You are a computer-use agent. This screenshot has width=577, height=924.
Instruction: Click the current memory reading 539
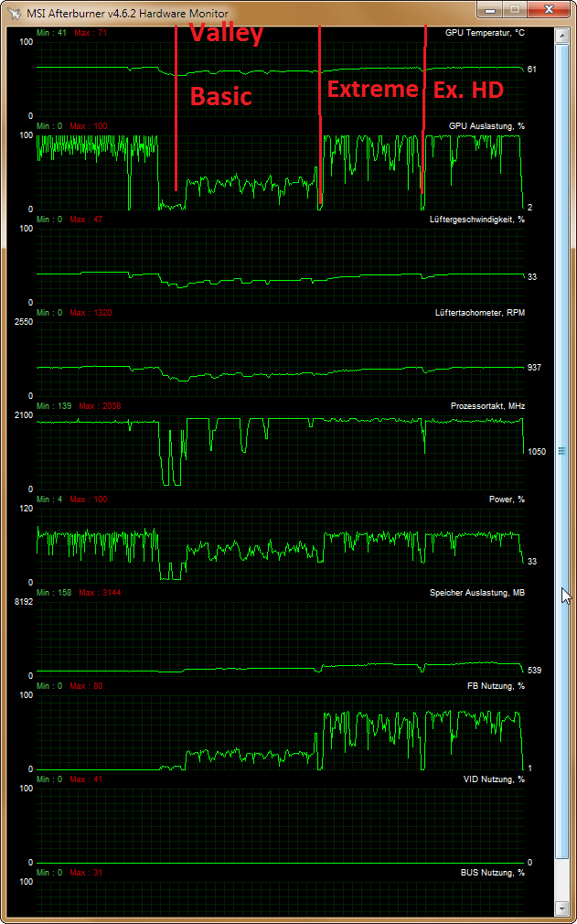[x=534, y=671]
